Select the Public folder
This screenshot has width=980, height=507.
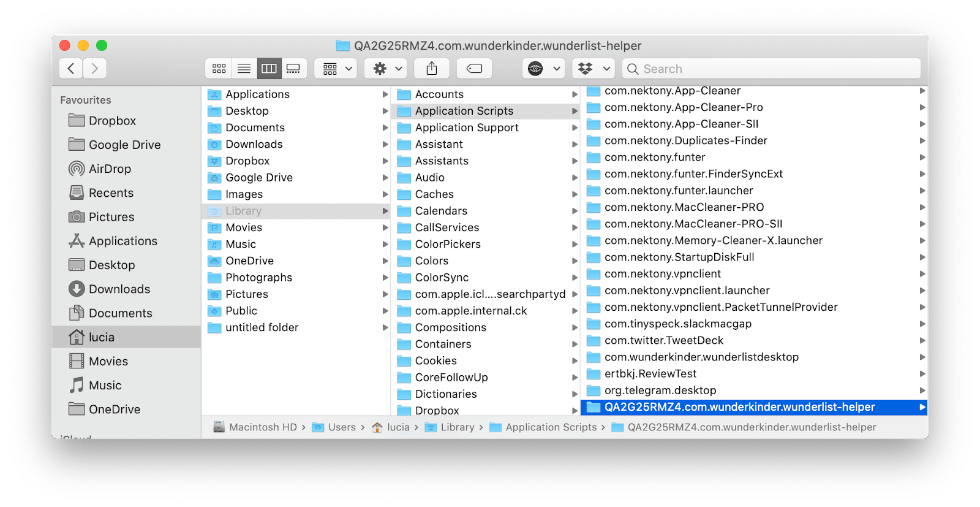(296, 311)
